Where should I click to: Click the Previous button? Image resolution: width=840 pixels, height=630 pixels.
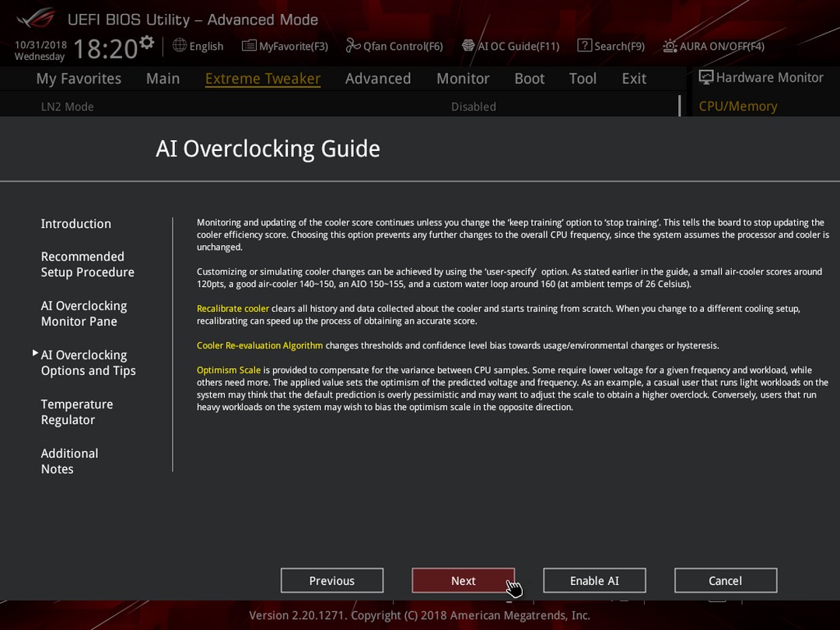pyautogui.click(x=332, y=581)
